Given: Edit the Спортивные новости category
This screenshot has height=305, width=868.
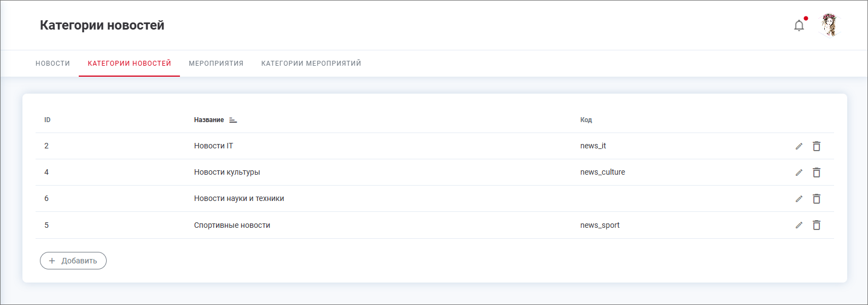Looking at the screenshot, I should click(799, 225).
